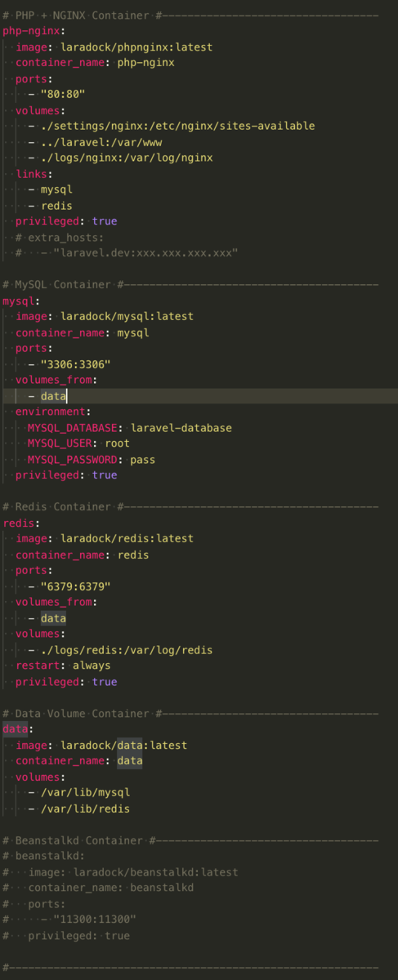This screenshot has width=398, height=980.
Task: Click the "MYSQL_DATABASE" variable name
Action: (73, 428)
